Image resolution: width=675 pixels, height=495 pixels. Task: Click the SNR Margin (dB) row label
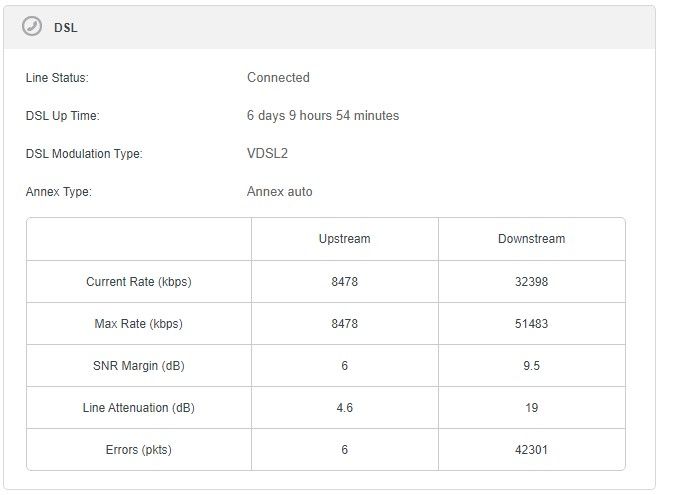(x=138, y=366)
